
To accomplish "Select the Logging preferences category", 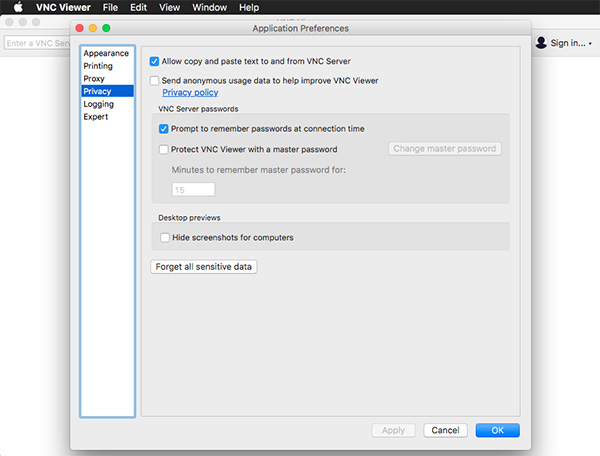I will point(107,104).
